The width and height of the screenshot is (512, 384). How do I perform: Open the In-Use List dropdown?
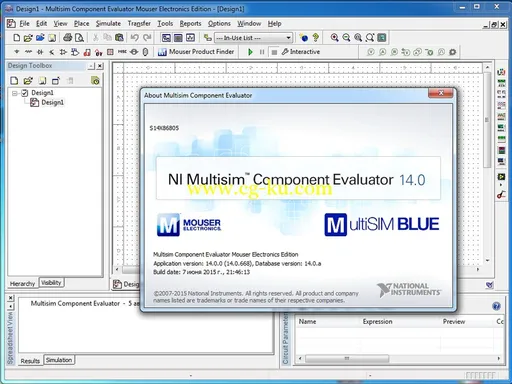pyautogui.click(x=254, y=38)
